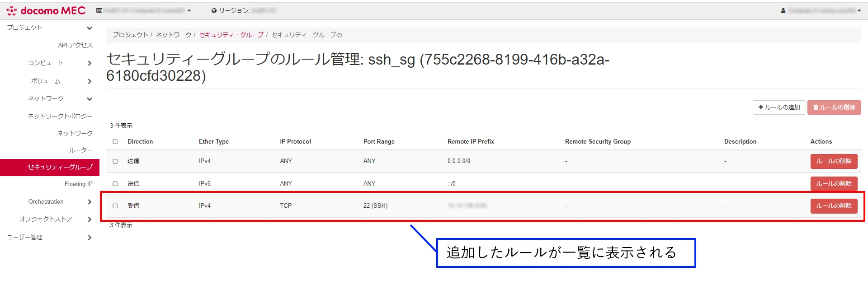
Task: Open the user account menu
Action: pyautogui.click(x=821, y=10)
